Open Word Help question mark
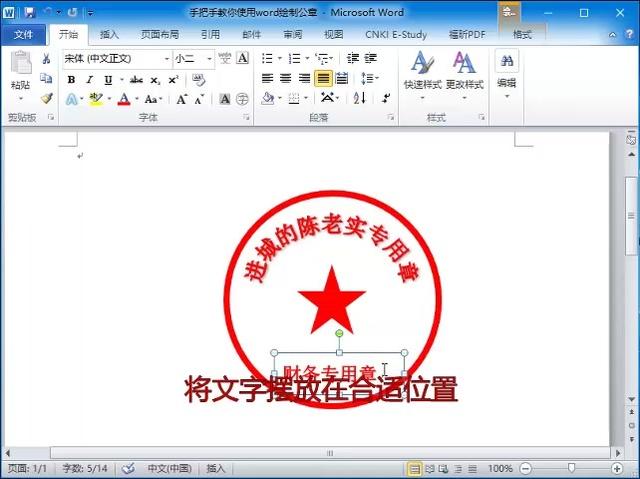 click(x=629, y=35)
